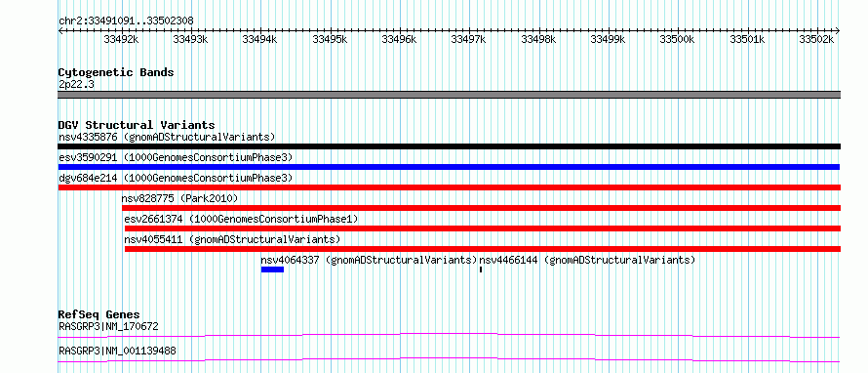
Task: Click the RASGRP3|NM_170672 gene label
Action: pos(108,326)
